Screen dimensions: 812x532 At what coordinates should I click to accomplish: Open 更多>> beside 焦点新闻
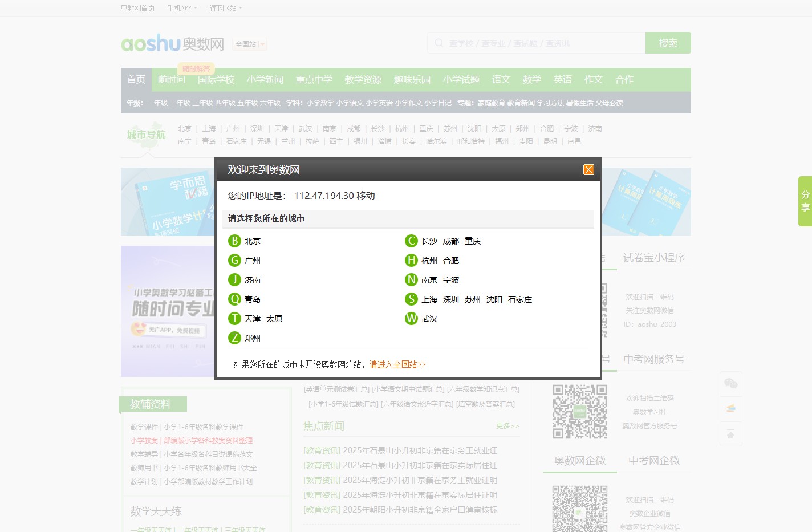tap(507, 426)
